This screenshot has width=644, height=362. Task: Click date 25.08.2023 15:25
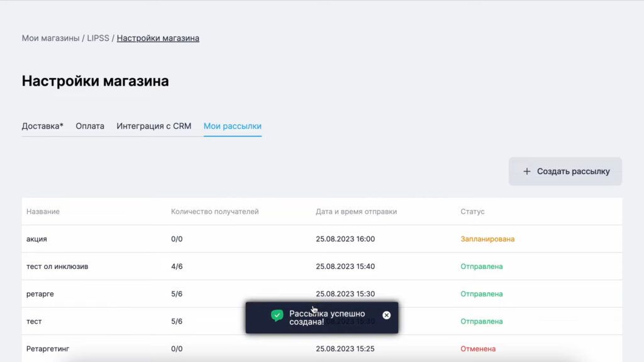(x=345, y=349)
